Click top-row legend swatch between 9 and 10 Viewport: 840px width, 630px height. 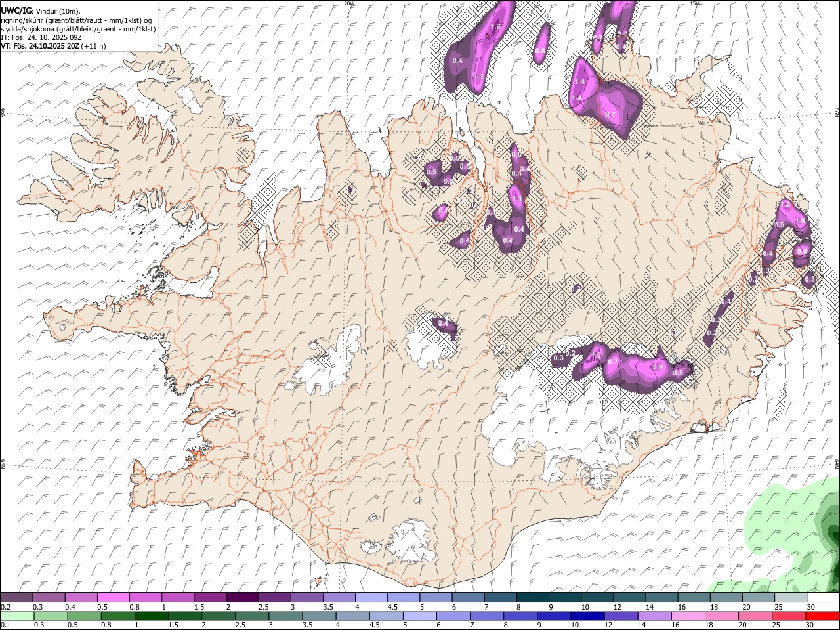(565, 598)
